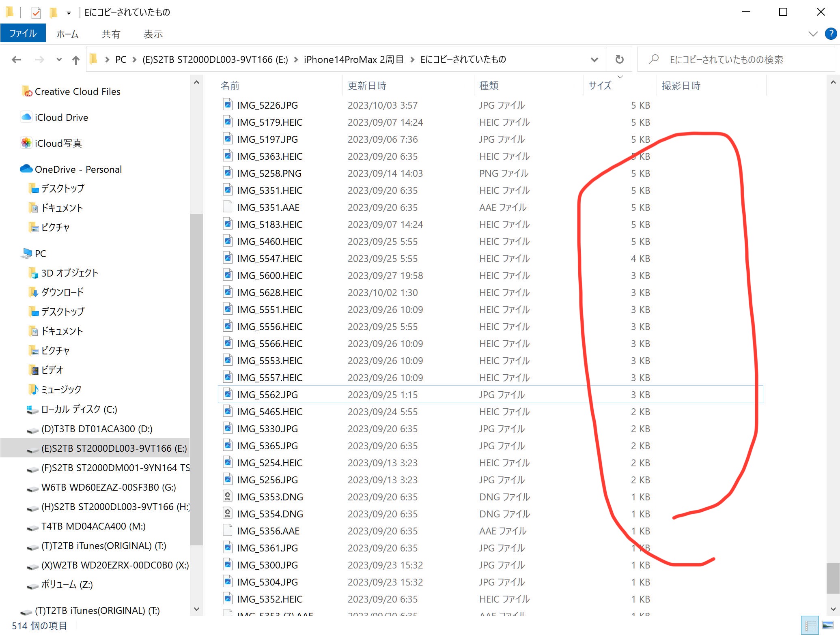Click the Back navigation arrow
Viewport: 840px width, 635px height.
[16, 60]
